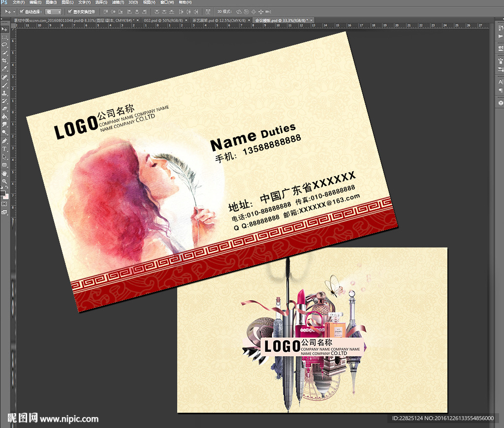Select the Zoom tool
Viewport: 504px width, 428px height.
pos(4,181)
